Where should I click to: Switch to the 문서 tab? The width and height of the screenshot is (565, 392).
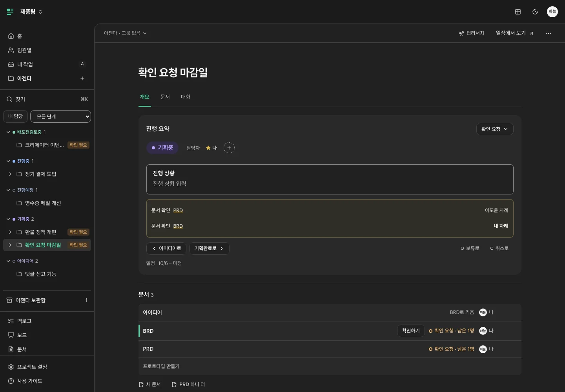[x=165, y=97]
